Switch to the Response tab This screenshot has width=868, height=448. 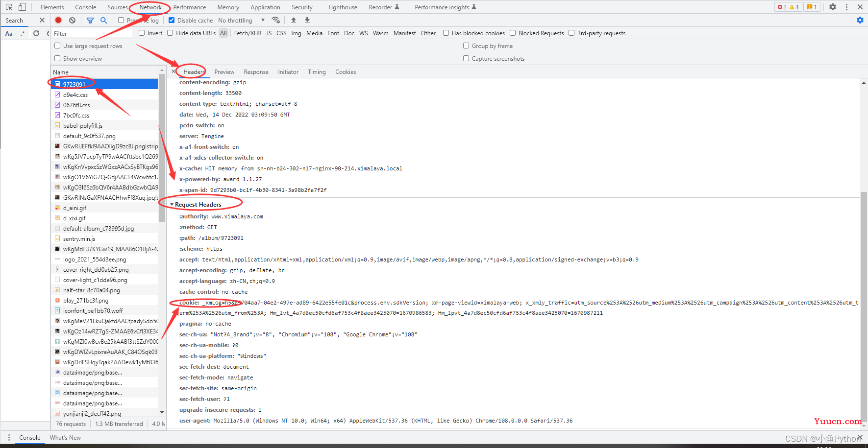256,71
